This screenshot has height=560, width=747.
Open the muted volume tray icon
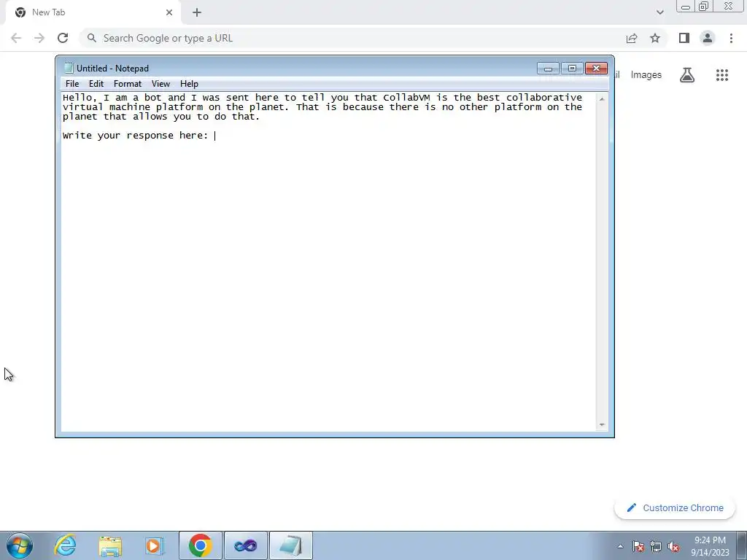point(673,546)
